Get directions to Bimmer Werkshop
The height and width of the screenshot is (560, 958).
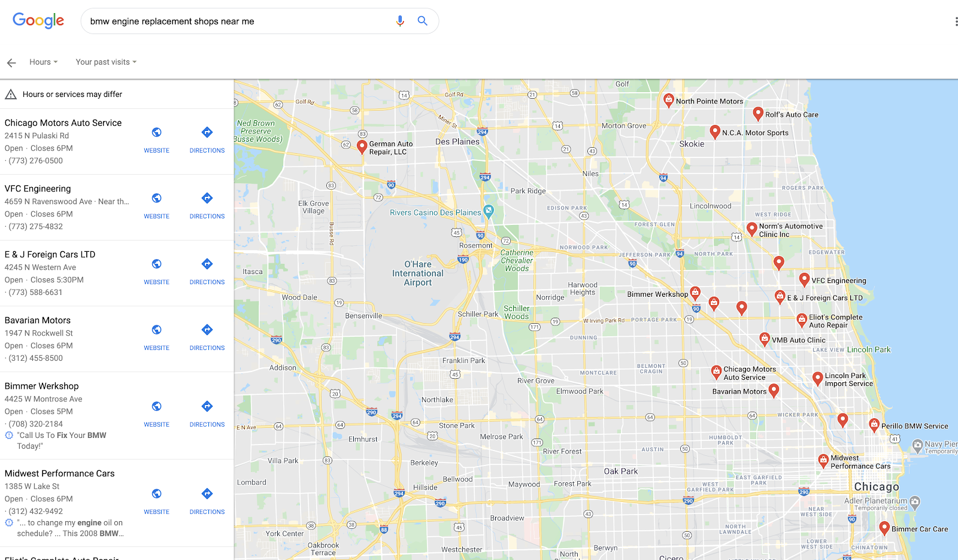click(207, 406)
